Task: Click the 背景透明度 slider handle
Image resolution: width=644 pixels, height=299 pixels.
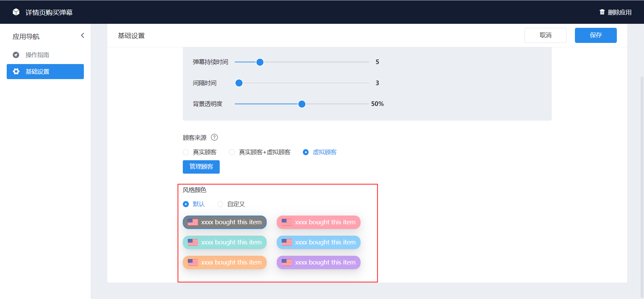Action: click(x=302, y=104)
